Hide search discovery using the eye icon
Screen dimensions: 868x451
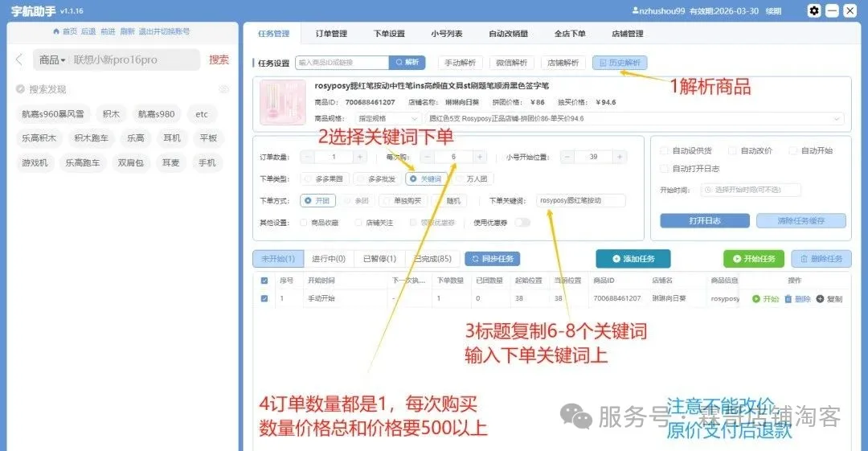224,89
